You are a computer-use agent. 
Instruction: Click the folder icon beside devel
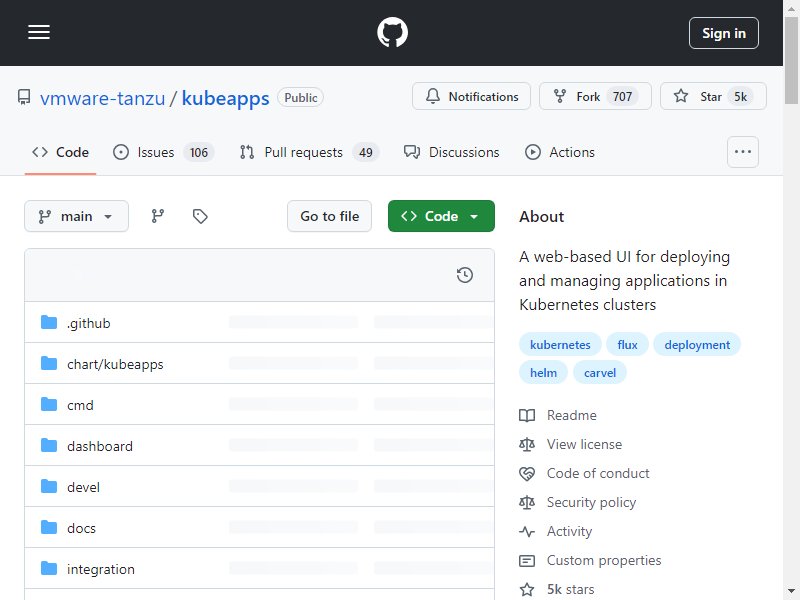point(49,486)
